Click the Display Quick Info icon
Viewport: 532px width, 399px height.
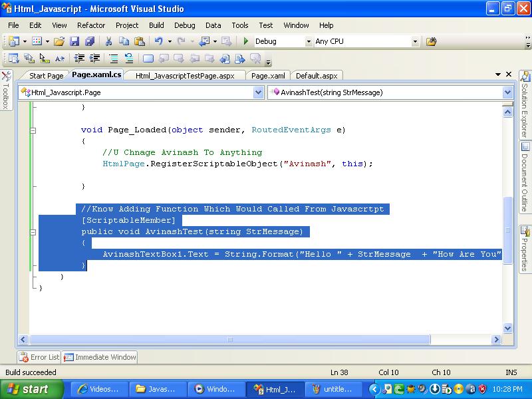tap(45, 59)
